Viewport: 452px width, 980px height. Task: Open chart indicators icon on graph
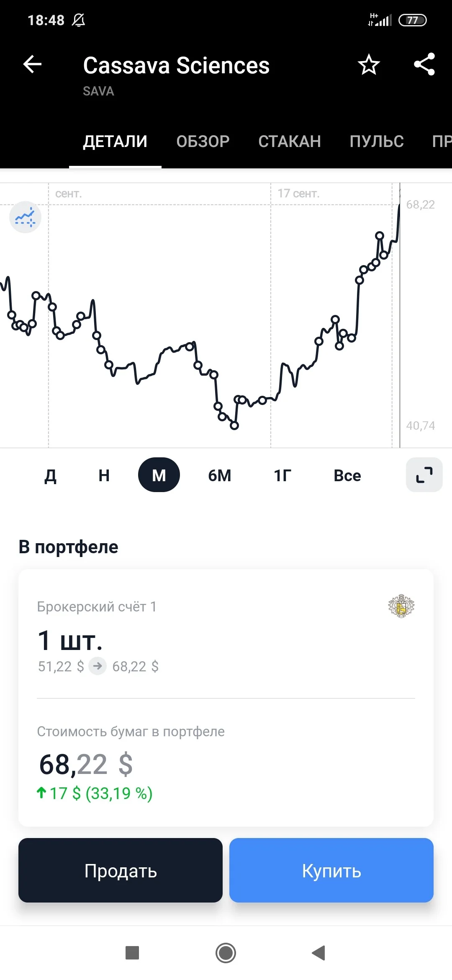click(x=25, y=217)
